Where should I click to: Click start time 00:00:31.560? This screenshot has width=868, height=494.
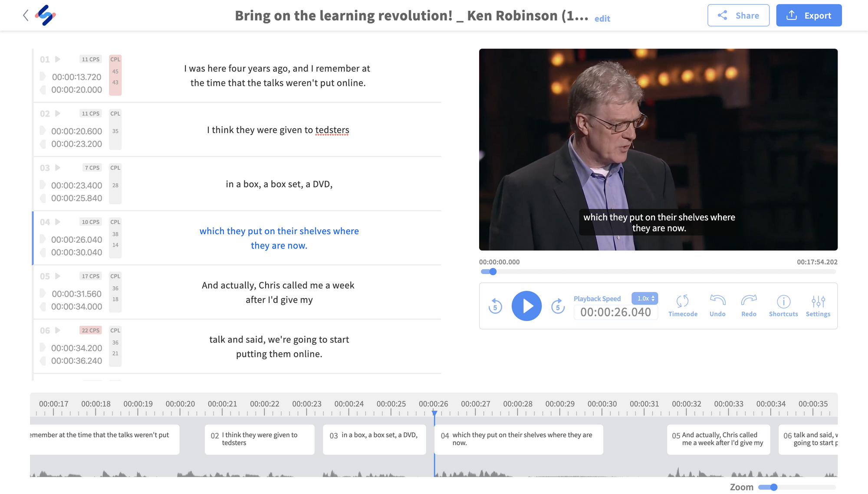click(x=76, y=294)
